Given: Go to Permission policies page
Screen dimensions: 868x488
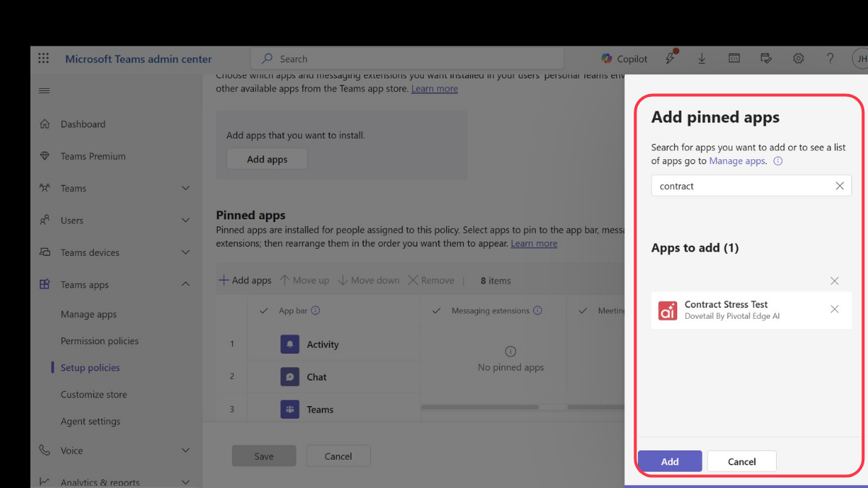Looking at the screenshot, I should (99, 341).
